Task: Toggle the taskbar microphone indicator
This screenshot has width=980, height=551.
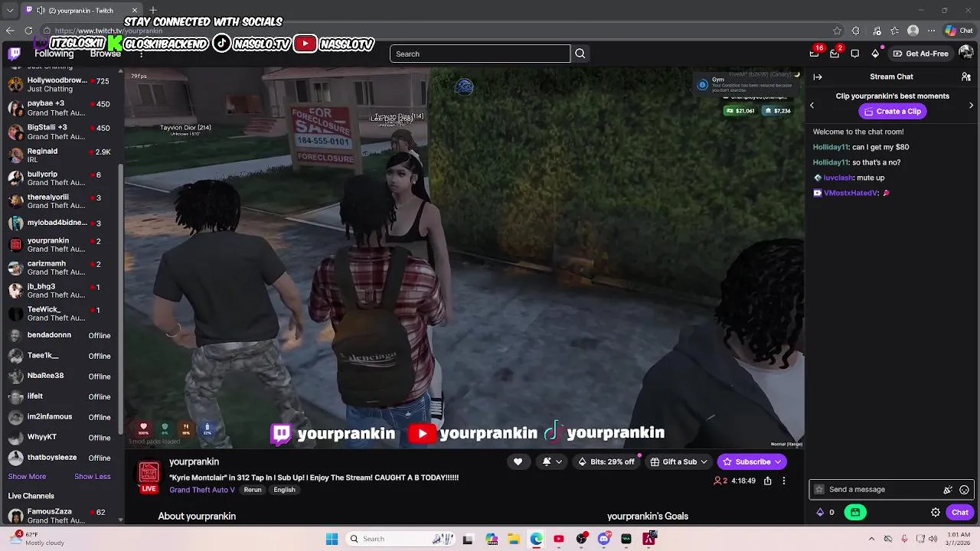Action: point(904,539)
